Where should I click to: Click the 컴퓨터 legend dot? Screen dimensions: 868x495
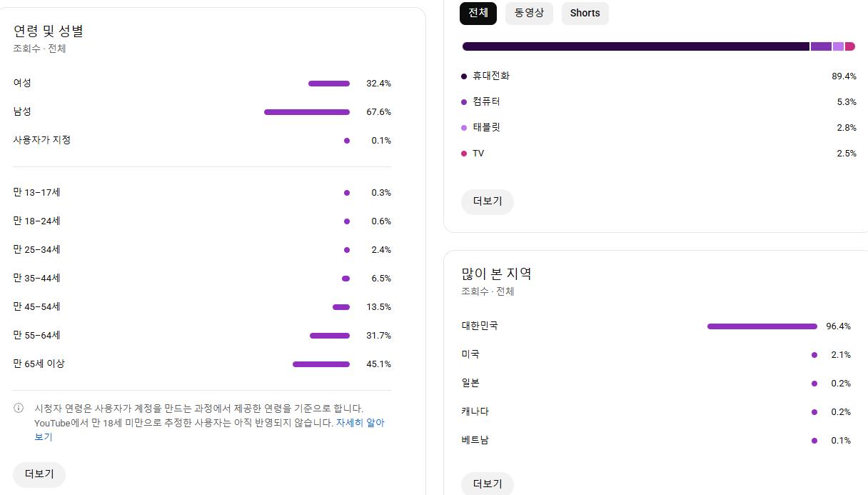[464, 102]
